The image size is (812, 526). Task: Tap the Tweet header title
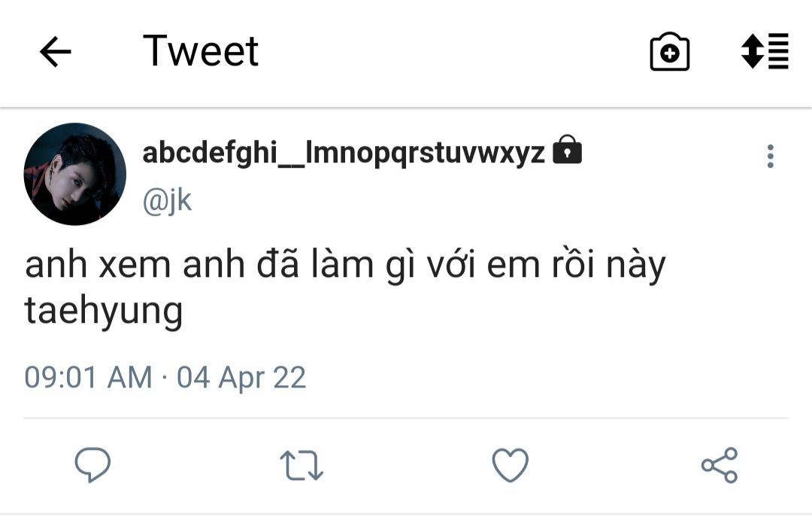(x=201, y=50)
